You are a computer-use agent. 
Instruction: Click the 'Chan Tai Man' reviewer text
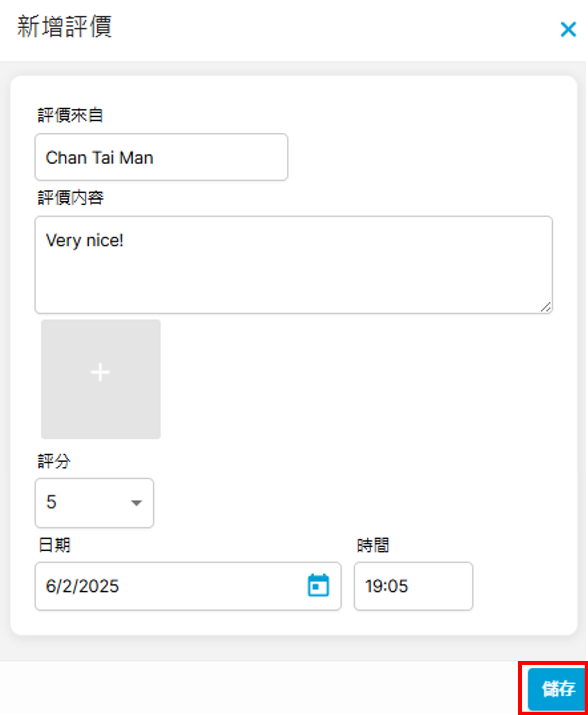[99, 158]
